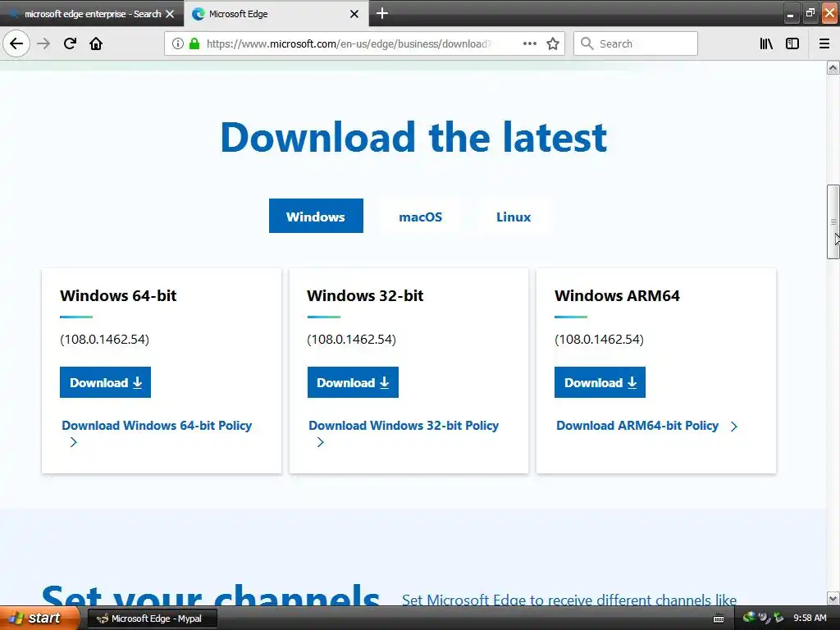
Task: Click version 108.0.1462.54 under Windows ARM64
Action: 599,340
